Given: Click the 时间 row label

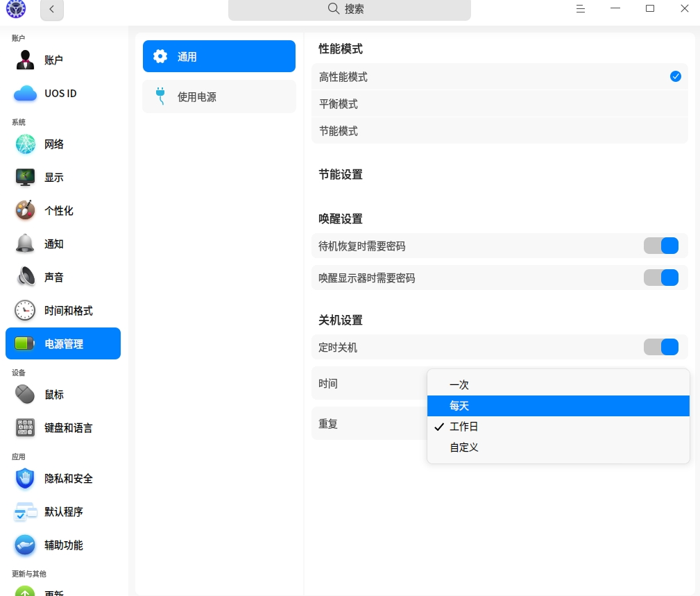Looking at the screenshot, I should click(x=328, y=384).
